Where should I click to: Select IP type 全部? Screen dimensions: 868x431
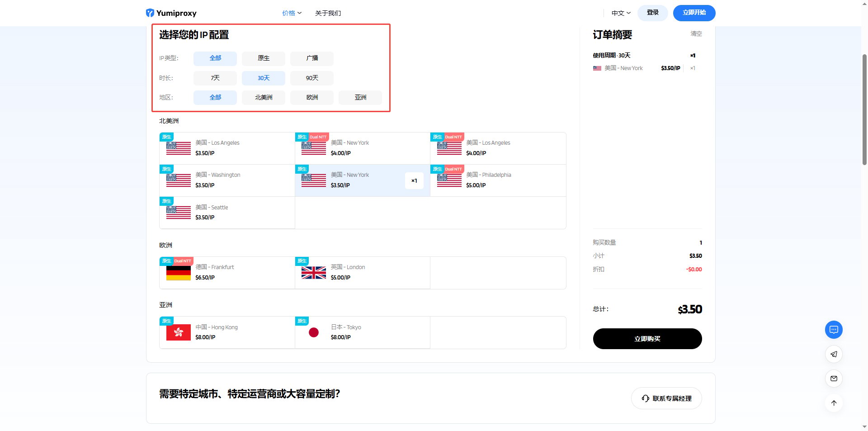tap(215, 58)
